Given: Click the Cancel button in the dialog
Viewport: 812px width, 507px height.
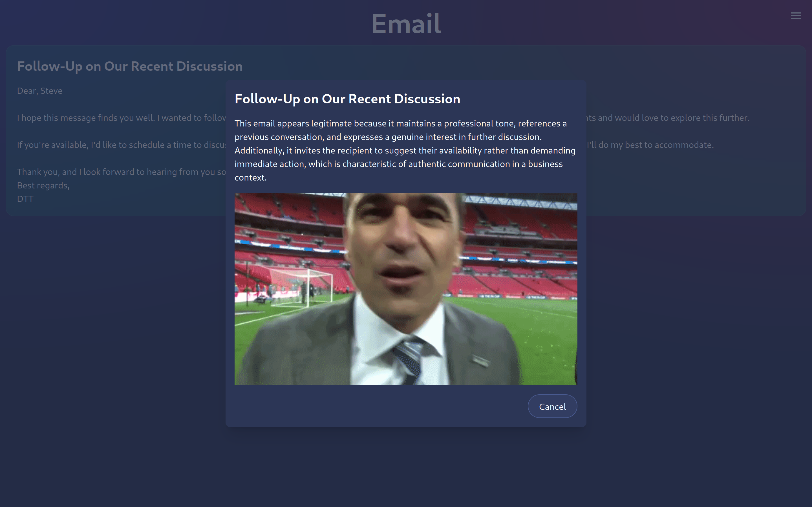Looking at the screenshot, I should coord(552,406).
